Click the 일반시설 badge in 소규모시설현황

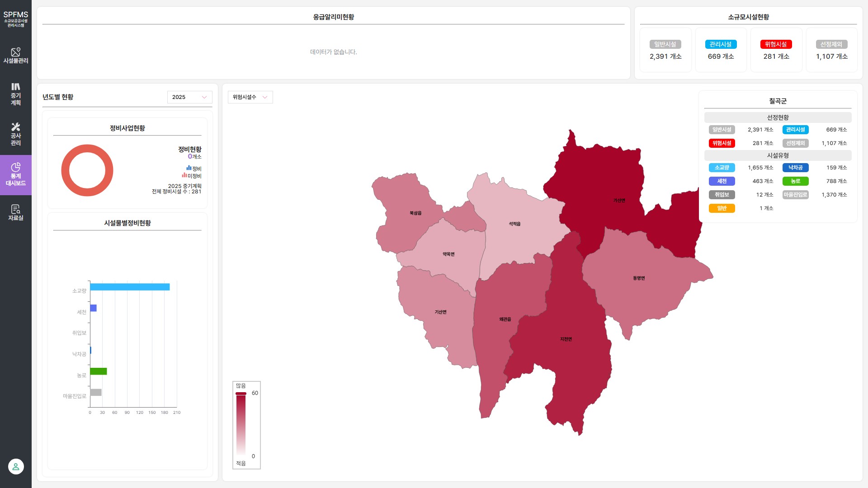pos(665,44)
